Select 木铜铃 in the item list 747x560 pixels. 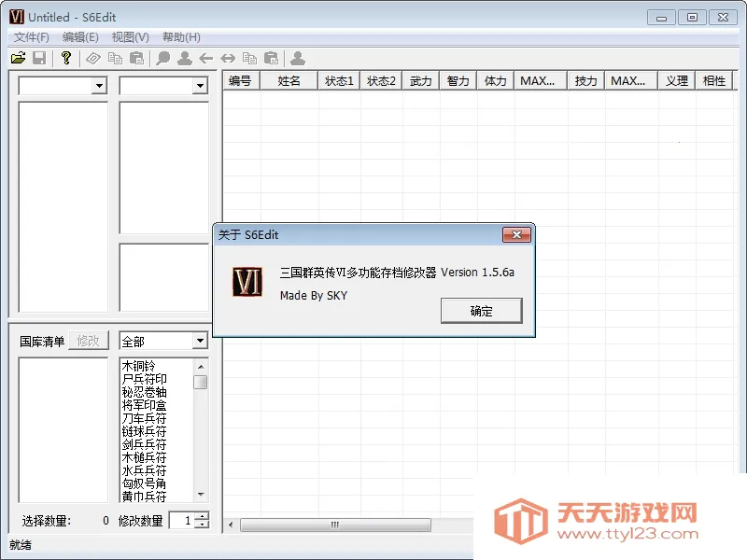click(140, 367)
